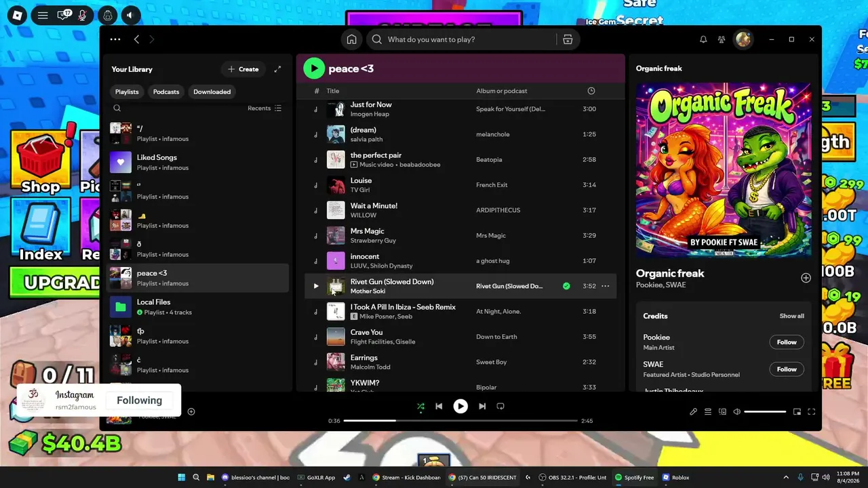
Task: Mute Spotify volume
Action: (x=737, y=411)
